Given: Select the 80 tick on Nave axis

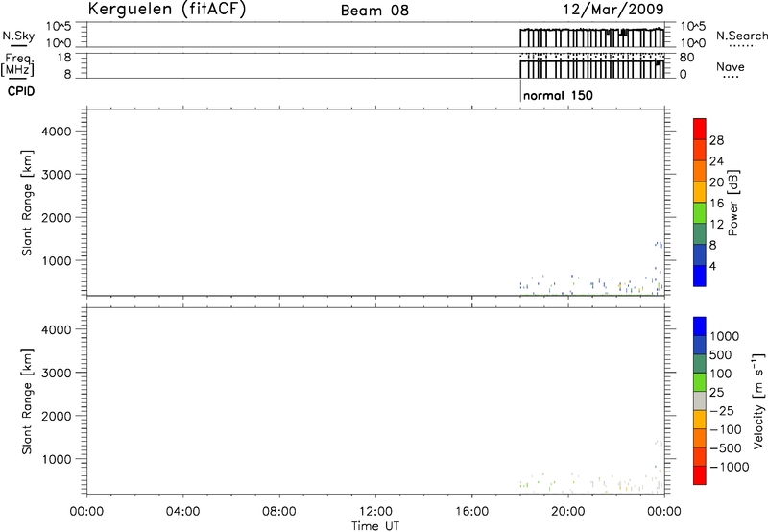Looking at the screenshot, I should tap(686, 58).
